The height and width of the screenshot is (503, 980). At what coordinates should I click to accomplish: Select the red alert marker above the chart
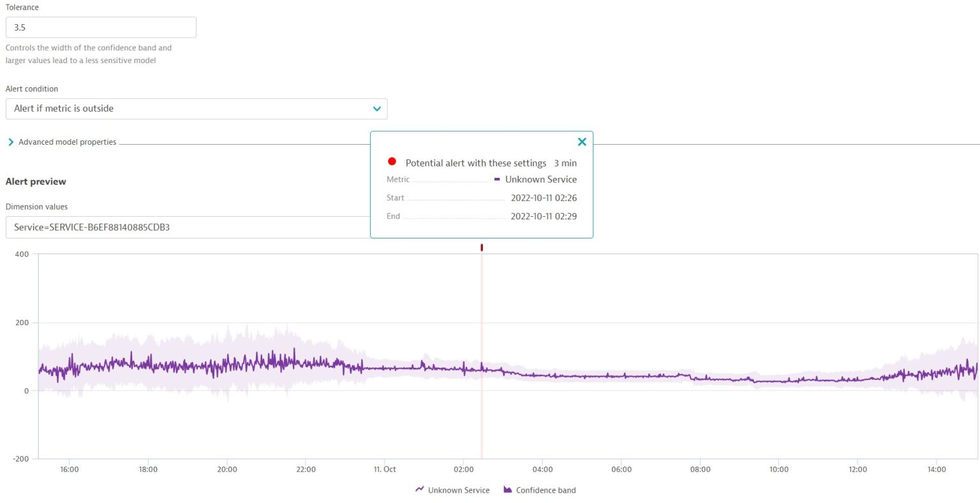pos(482,247)
